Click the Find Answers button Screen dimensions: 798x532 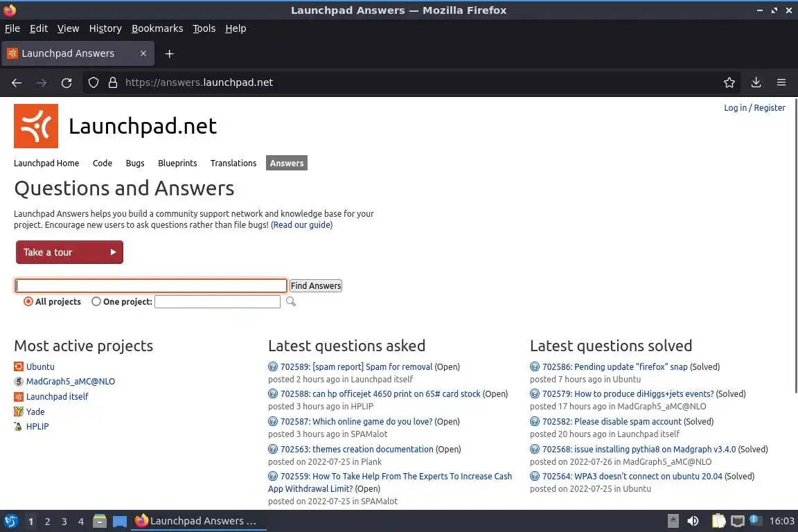click(x=316, y=285)
